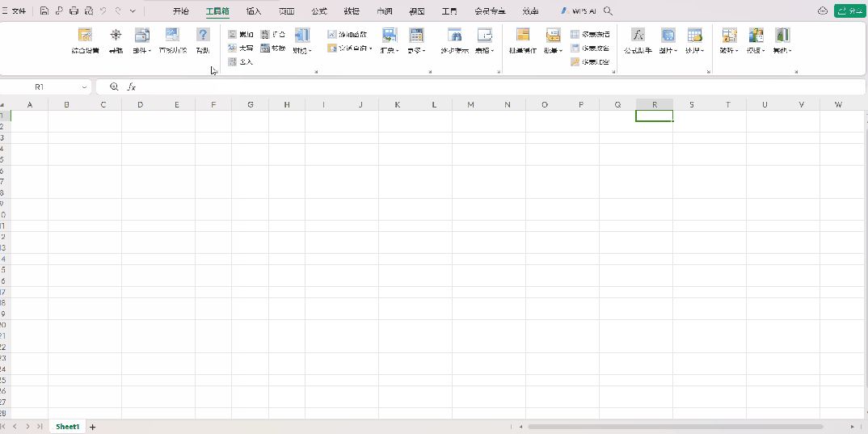Click the green share button at top right
The image size is (868, 434).
(850, 11)
